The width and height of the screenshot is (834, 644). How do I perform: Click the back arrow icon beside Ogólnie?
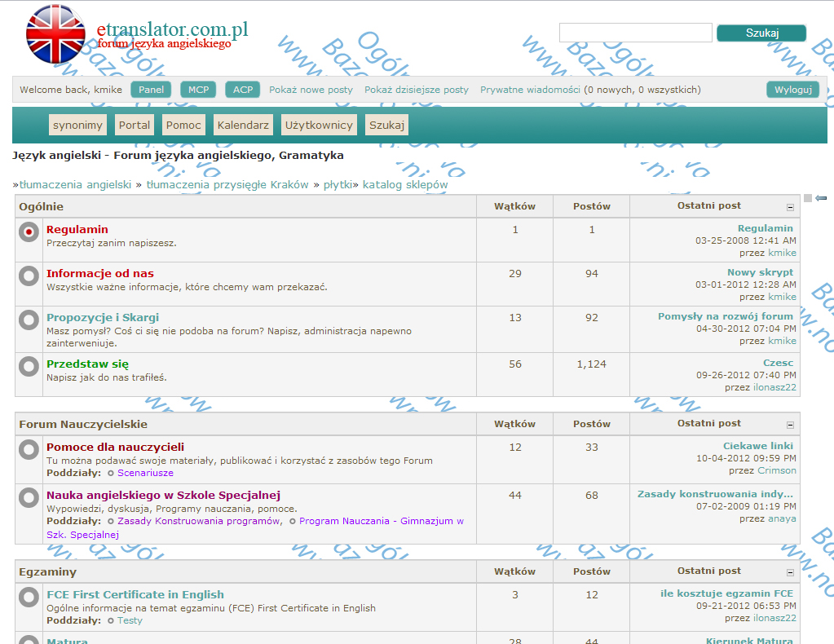click(821, 198)
